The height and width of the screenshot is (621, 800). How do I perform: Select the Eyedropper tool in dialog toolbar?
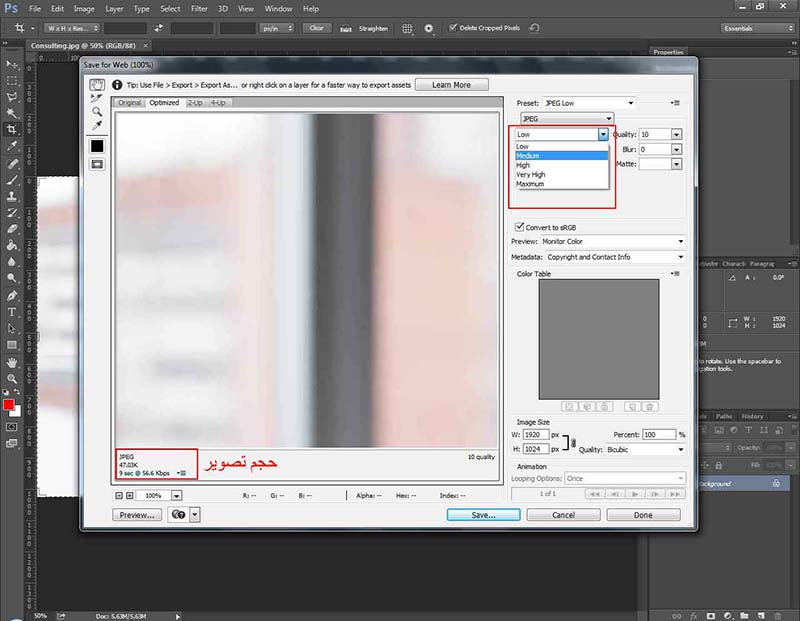[x=97, y=125]
